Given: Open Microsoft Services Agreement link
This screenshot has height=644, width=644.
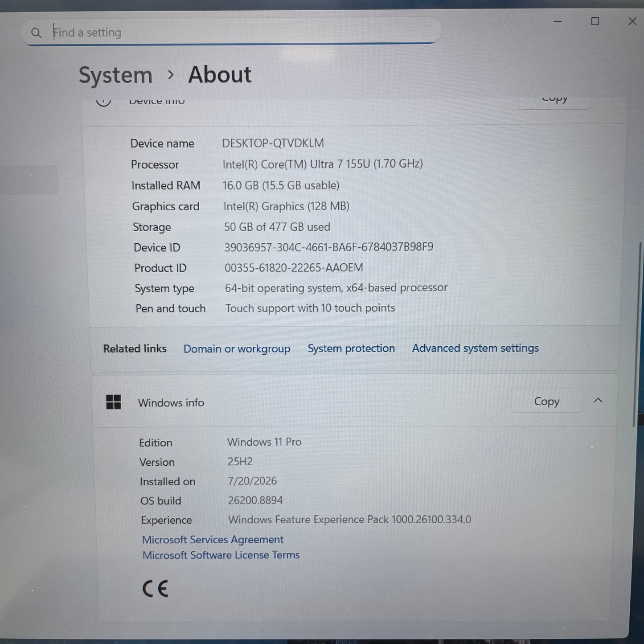Looking at the screenshot, I should coord(213,539).
